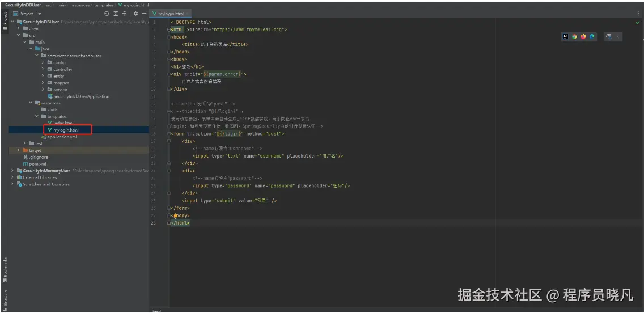Switch to the mylogin.html editor tab
Image resolution: width=644 pixels, height=313 pixels.
pyautogui.click(x=170, y=14)
